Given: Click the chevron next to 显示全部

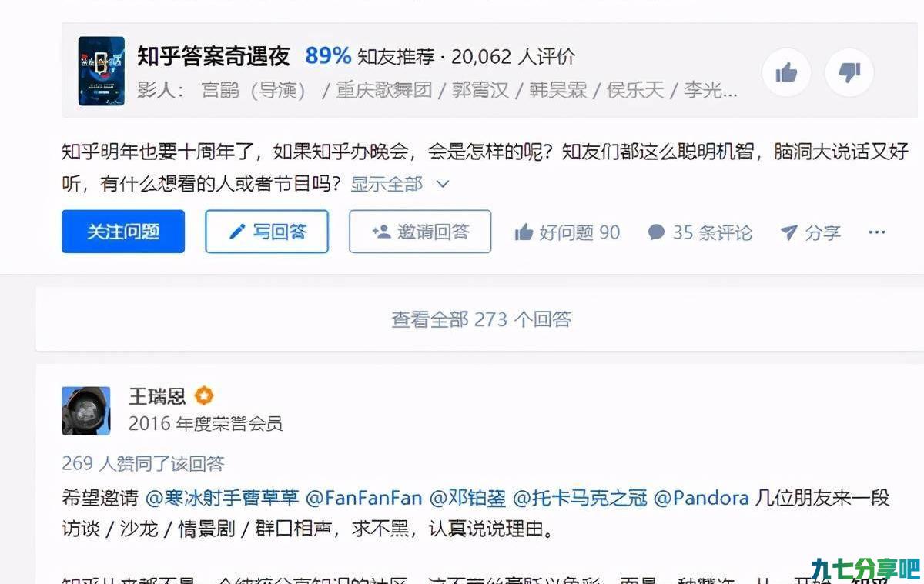Looking at the screenshot, I should tap(443, 184).
